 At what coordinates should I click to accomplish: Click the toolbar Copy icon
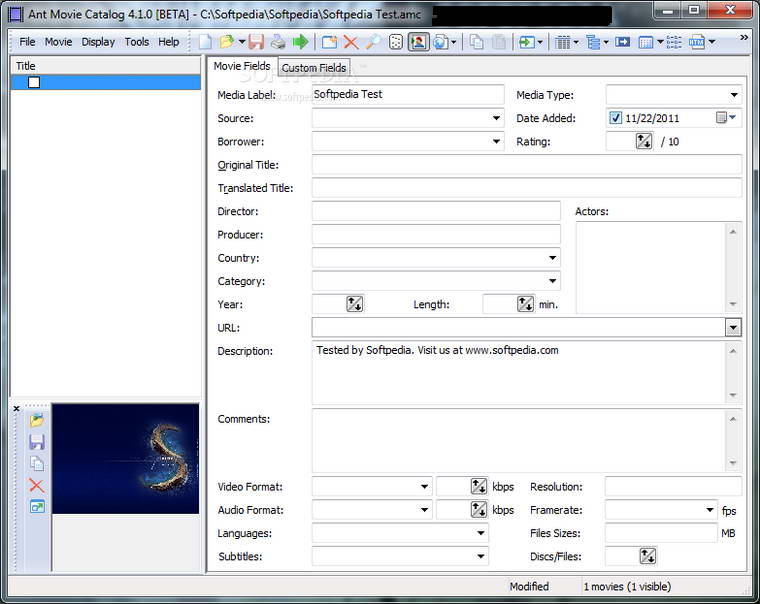click(476, 42)
